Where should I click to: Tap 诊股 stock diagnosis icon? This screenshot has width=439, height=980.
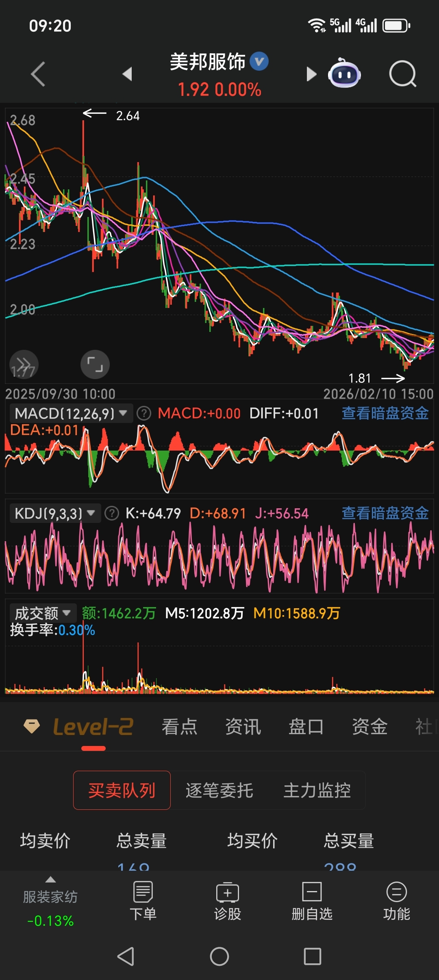pyautogui.click(x=228, y=900)
